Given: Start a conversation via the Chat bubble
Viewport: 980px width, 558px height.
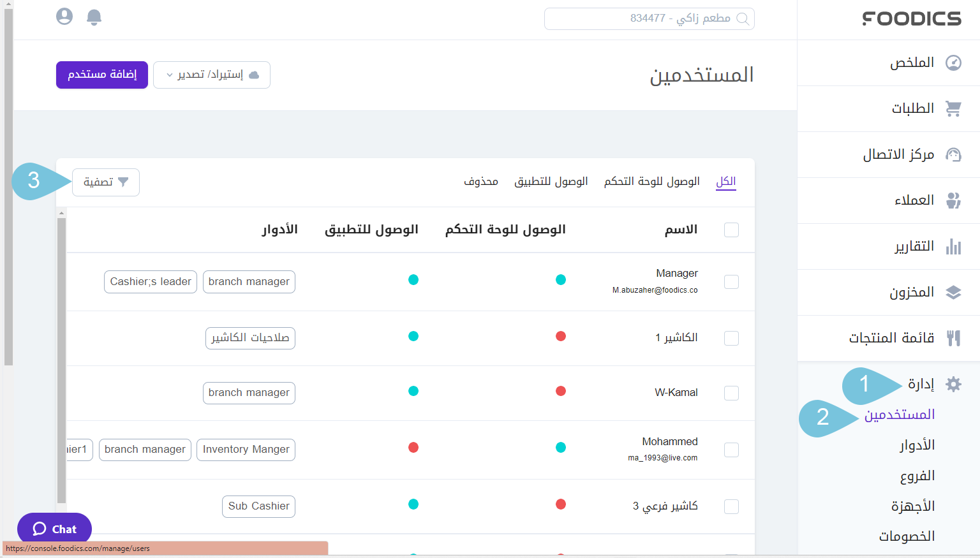Looking at the screenshot, I should coord(54,529).
